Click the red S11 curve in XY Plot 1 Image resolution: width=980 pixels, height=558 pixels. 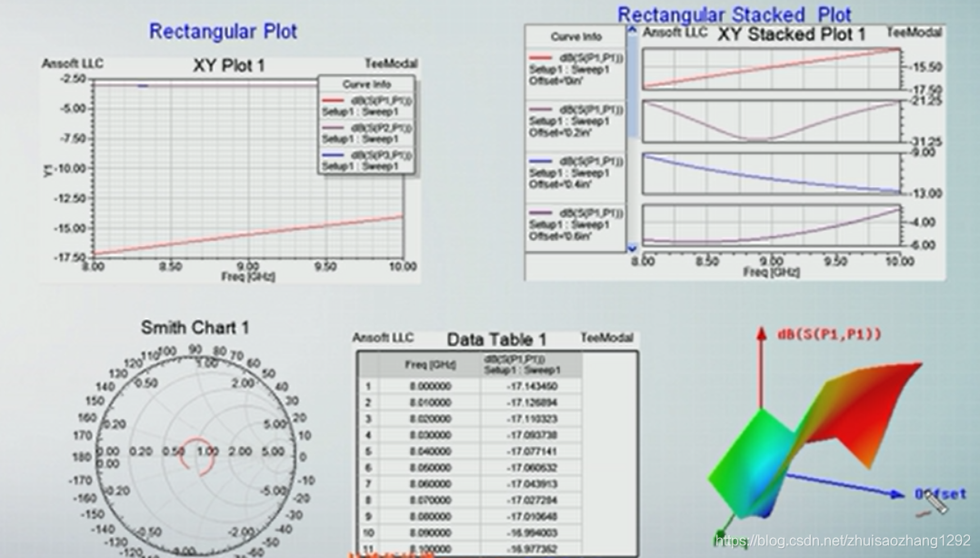(248, 235)
